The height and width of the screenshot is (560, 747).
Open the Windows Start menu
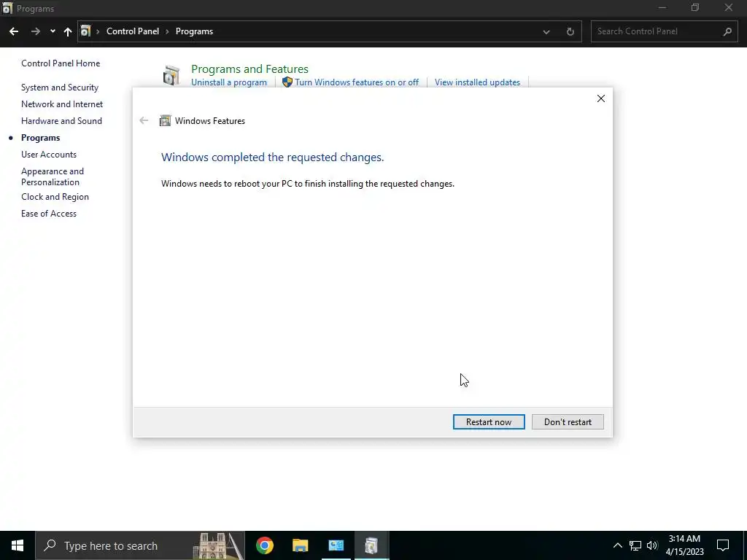point(18,545)
